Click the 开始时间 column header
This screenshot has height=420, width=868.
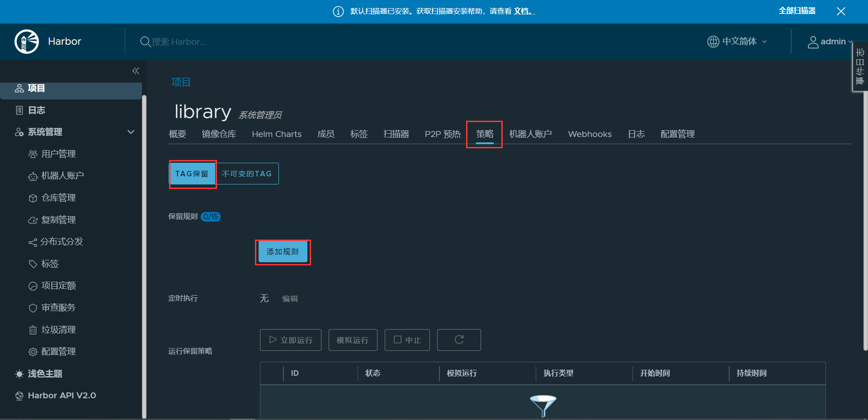[x=655, y=373]
